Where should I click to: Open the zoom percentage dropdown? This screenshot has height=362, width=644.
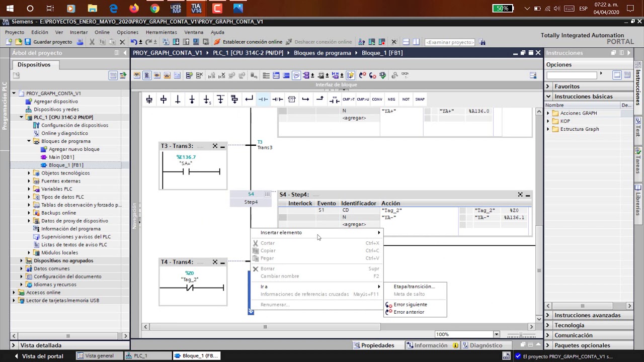tap(496, 334)
